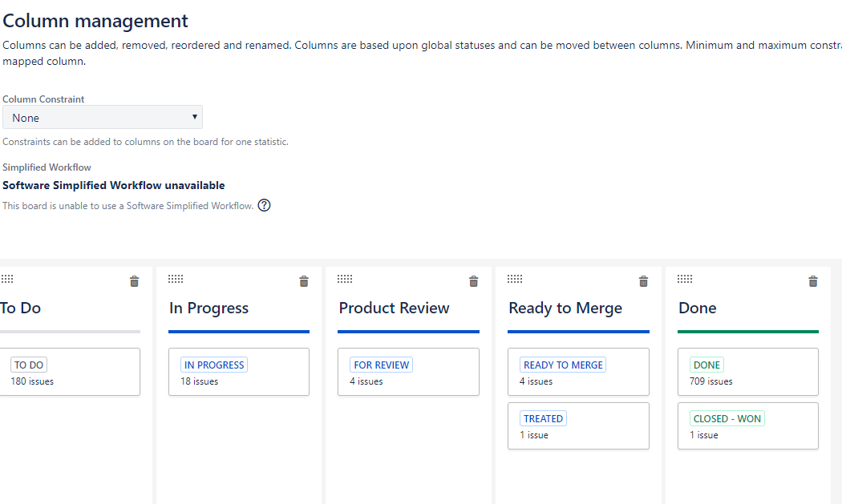Open the Simplified Workflow help icon
The height and width of the screenshot is (504, 842).
264,206
